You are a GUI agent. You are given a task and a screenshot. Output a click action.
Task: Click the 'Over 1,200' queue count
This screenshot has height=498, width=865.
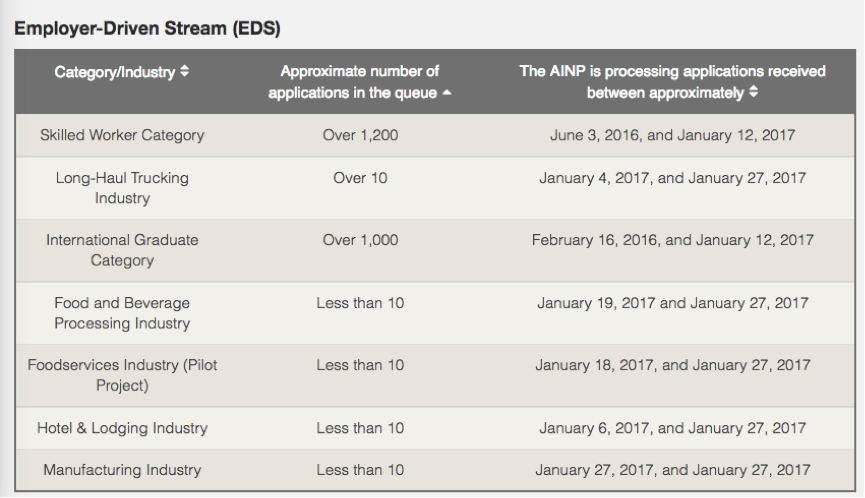point(360,135)
